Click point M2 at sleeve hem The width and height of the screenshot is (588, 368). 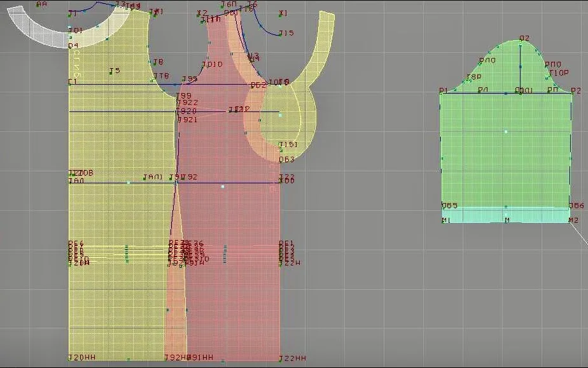(x=570, y=222)
